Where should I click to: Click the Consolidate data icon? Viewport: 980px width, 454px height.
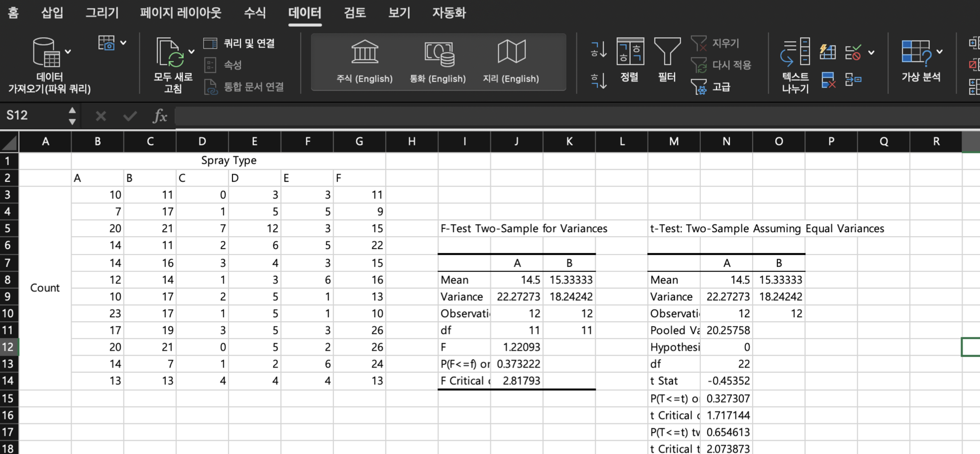click(853, 80)
